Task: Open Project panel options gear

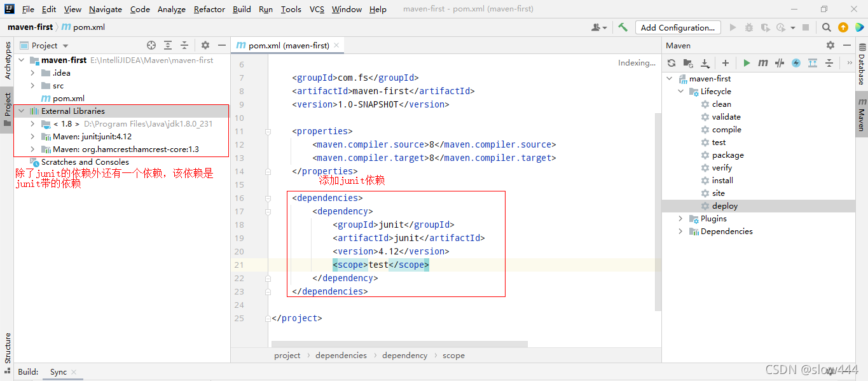Action: point(205,45)
